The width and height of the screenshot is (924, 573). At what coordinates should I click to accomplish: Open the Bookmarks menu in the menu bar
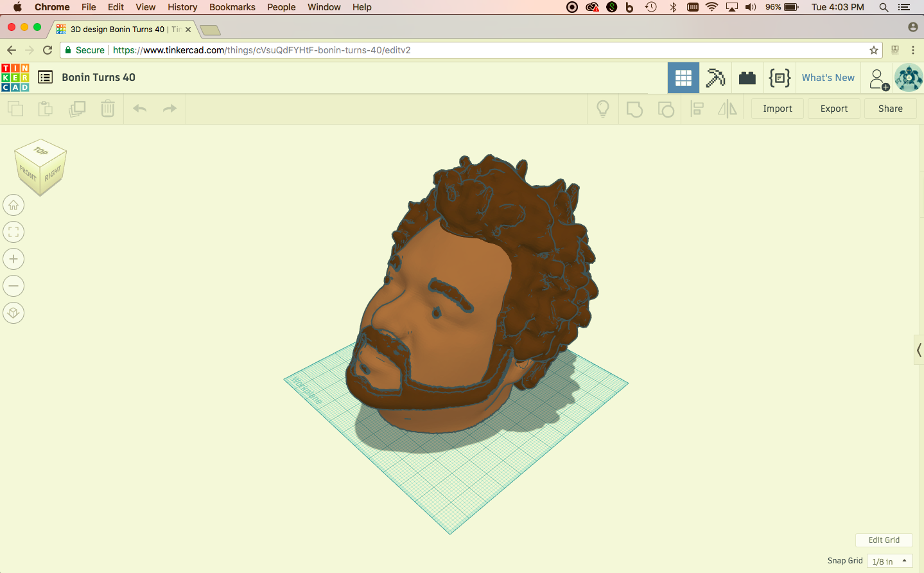pyautogui.click(x=232, y=7)
